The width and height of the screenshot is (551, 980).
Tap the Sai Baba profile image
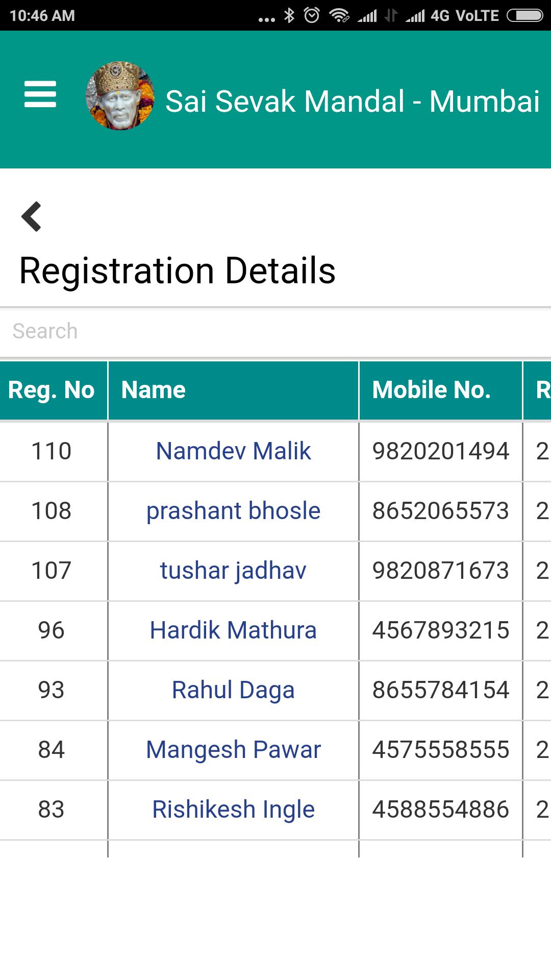coord(120,96)
